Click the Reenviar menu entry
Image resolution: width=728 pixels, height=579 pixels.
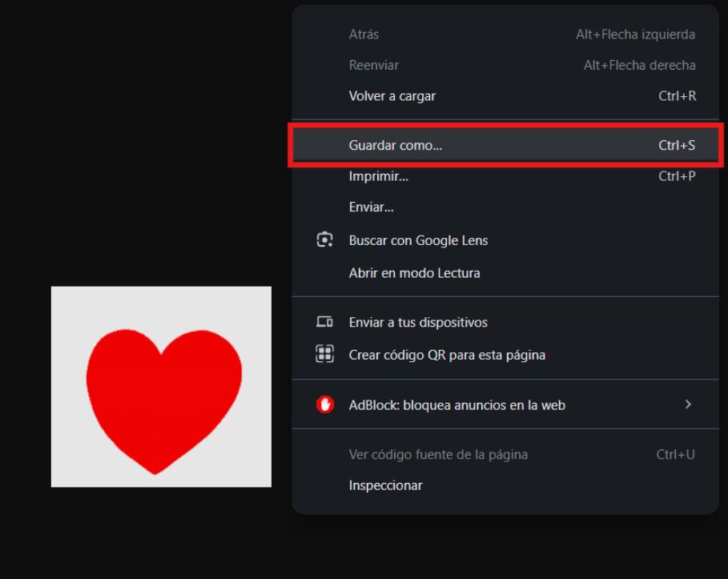[505, 66]
